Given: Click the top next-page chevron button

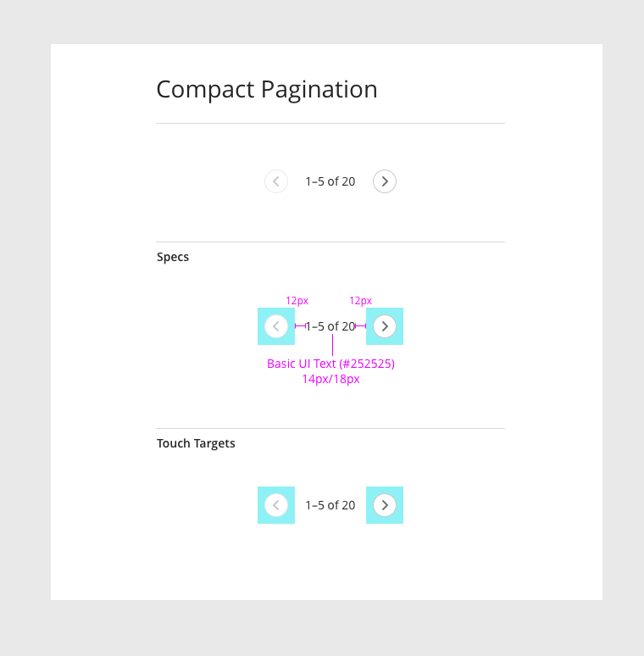Looking at the screenshot, I should point(385,181).
